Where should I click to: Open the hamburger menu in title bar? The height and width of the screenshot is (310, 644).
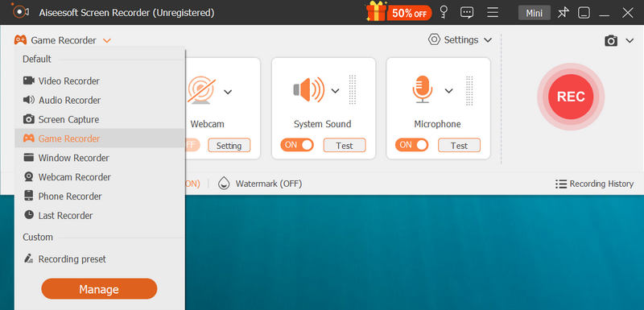(x=493, y=12)
